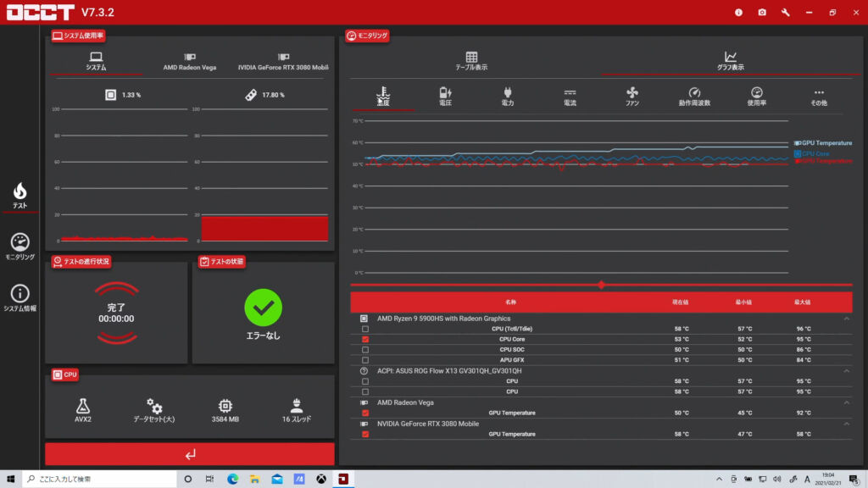Switch to the NVIDIA GeForce RTX 3080 tab
Image resolution: width=868 pixels, height=488 pixels.
point(283,61)
